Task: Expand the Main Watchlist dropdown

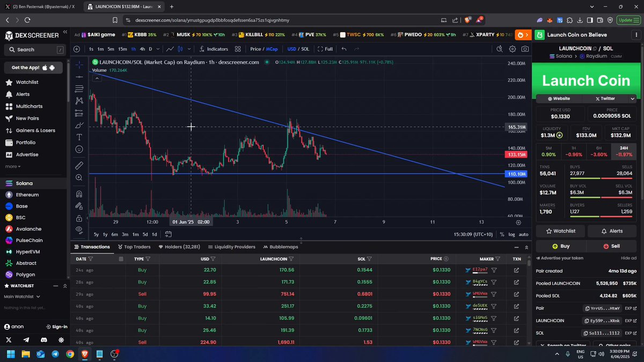Action: click(23, 297)
